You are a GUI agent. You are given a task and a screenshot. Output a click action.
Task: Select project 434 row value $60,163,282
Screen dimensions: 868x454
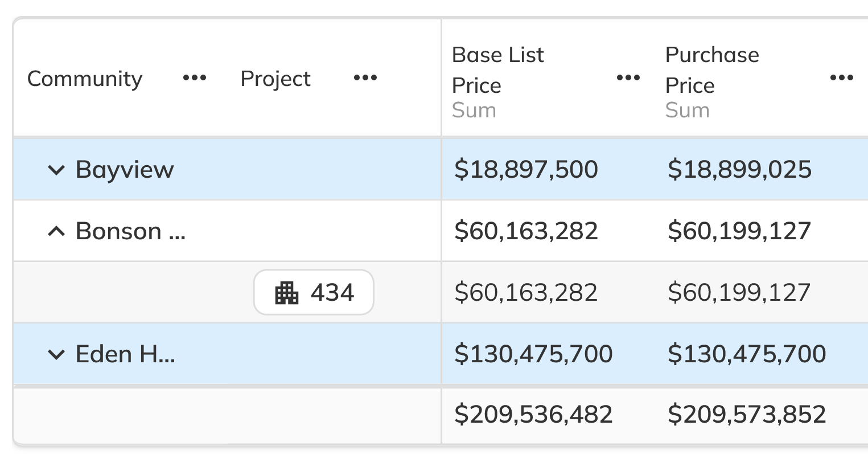pos(526,293)
